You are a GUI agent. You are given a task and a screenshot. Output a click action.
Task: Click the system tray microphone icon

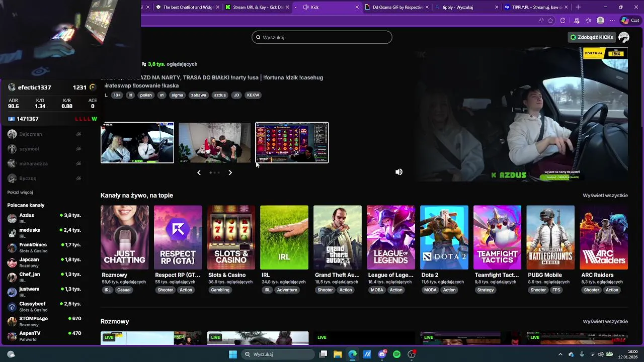(582, 354)
